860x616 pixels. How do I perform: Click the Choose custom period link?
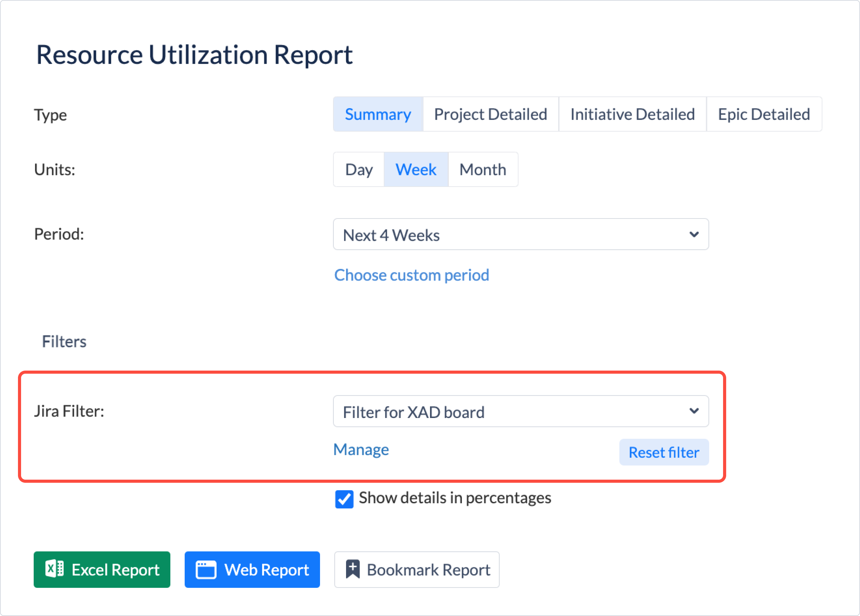point(411,275)
